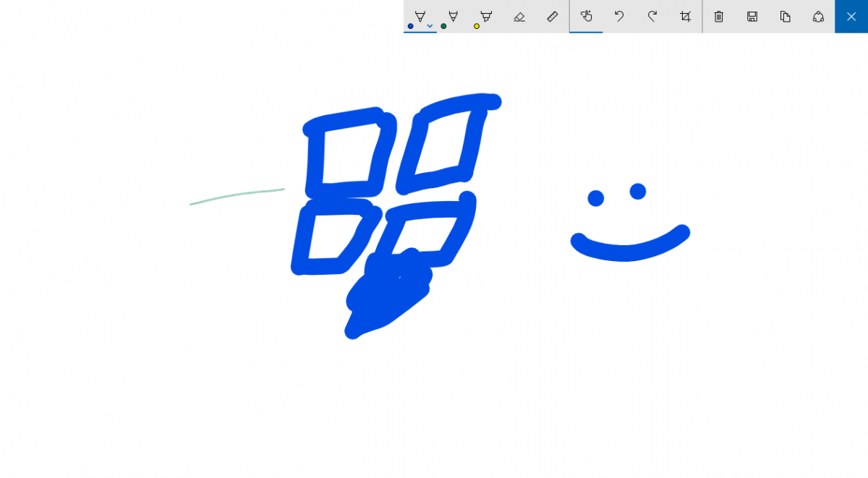This screenshot has height=478, width=868.
Task: Undo the last pen stroke
Action: (618, 16)
